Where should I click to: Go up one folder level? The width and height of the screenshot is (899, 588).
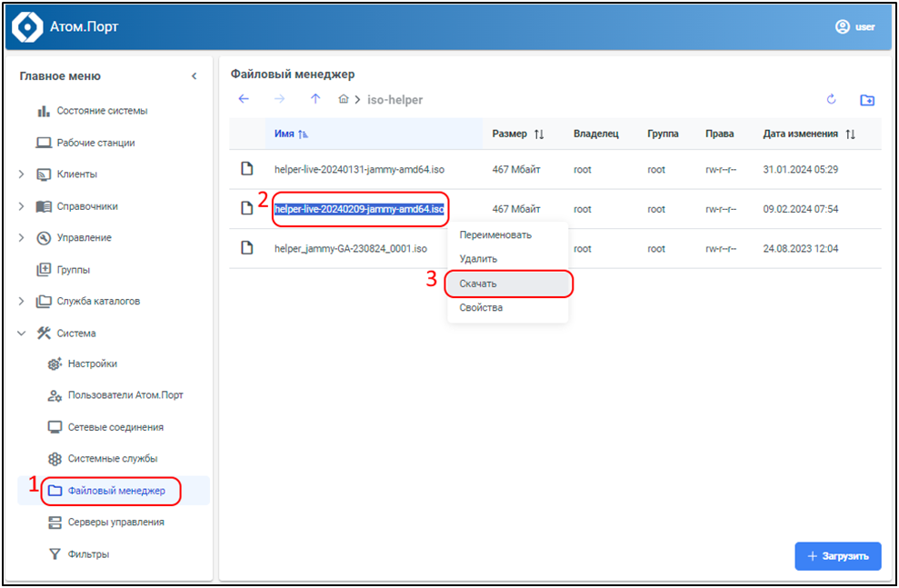[x=315, y=99]
